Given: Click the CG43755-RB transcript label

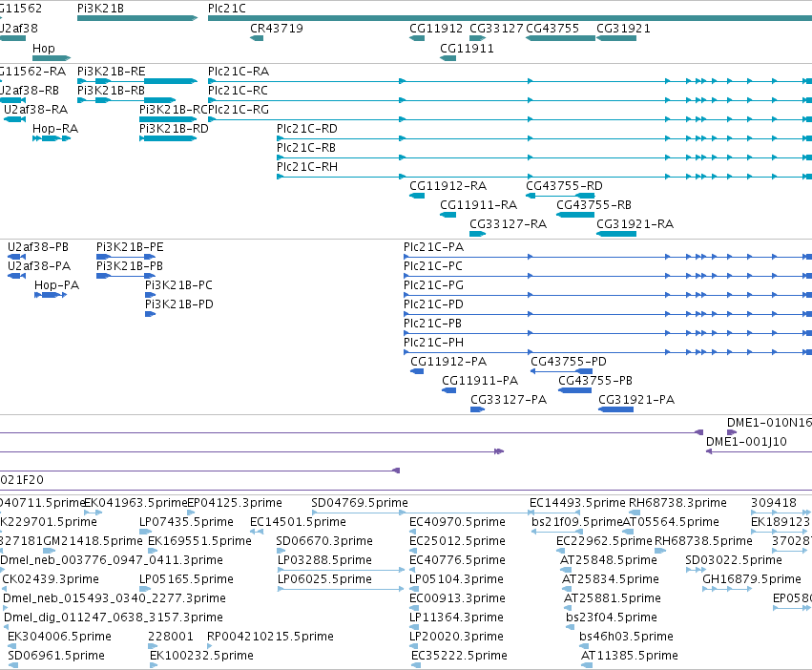Looking at the screenshot, I should coord(594,204).
